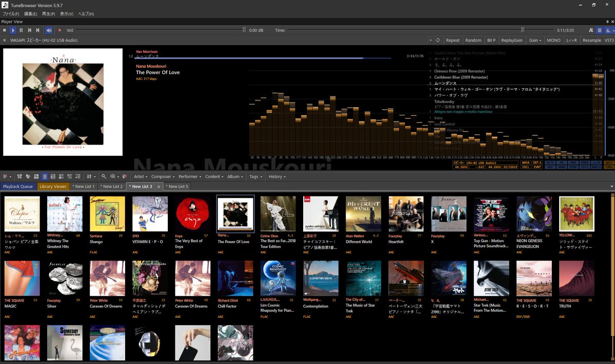The image size is (615, 364).
Task: Click the Play button in Player View
Action: 12,30
